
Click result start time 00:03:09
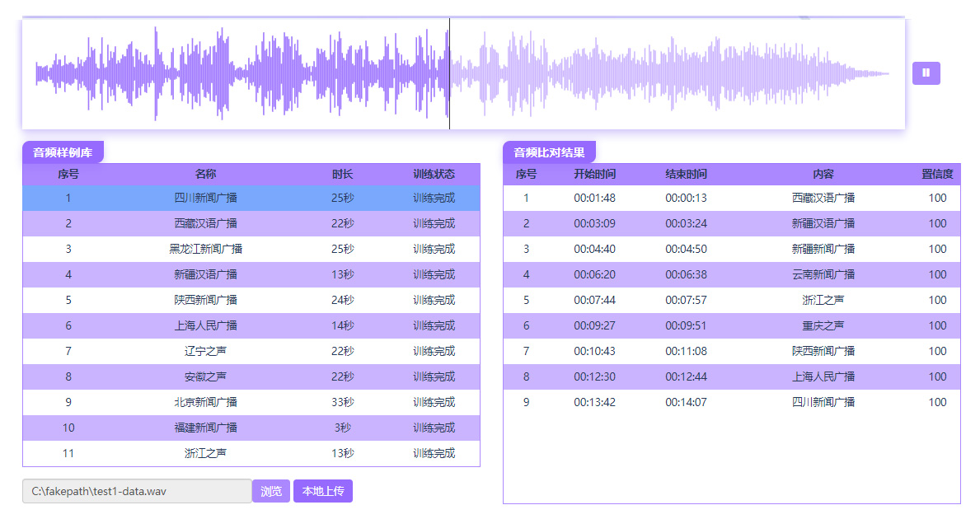pos(594,223)
